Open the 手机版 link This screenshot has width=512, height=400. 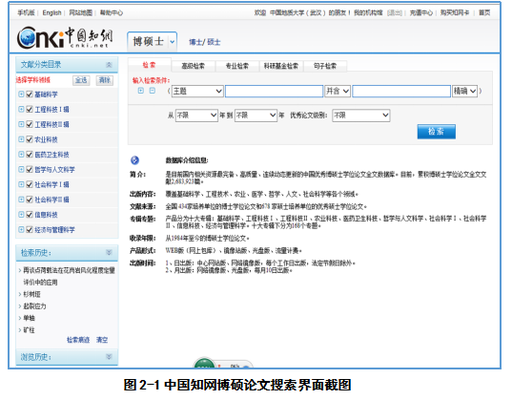[26, 13]
